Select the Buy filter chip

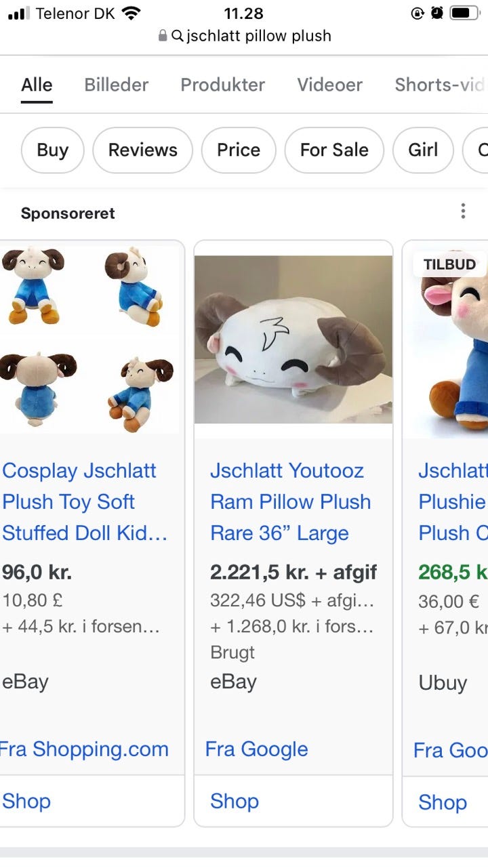[52, 150]
